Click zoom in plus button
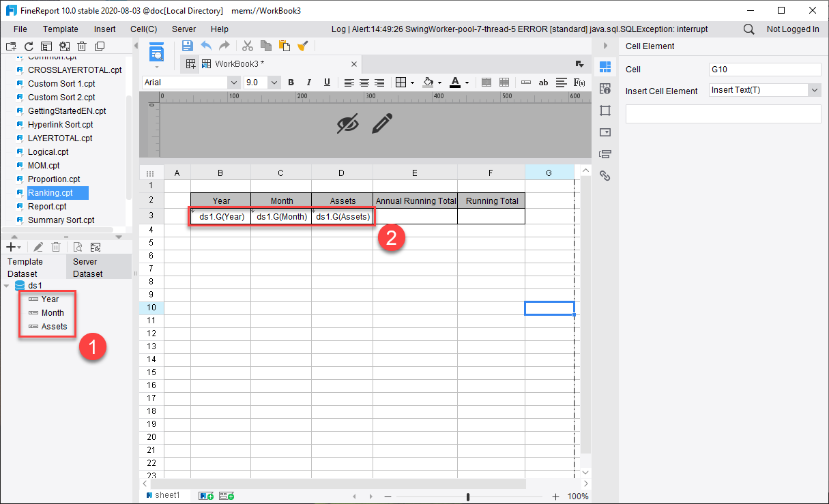Image resolution: width=829 pixels, height=504 pixels. pos(556,497)
